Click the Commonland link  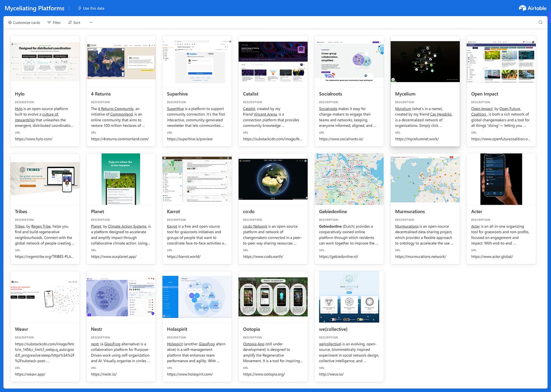[x=121, y=114]
